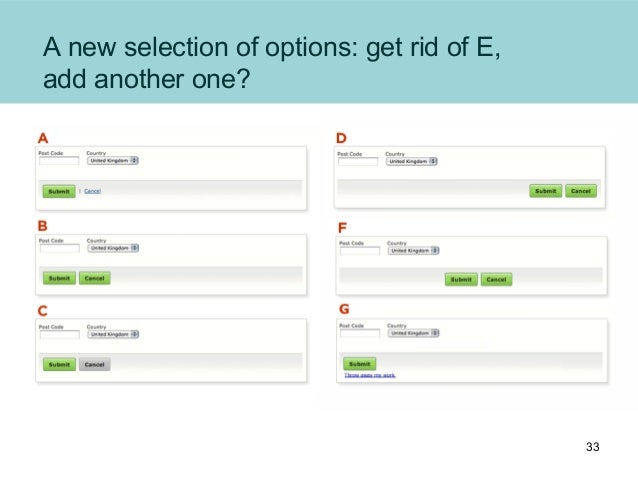Open Country dropdown in option B
This screenshot has height=479, width=638.
click(113, 248)
